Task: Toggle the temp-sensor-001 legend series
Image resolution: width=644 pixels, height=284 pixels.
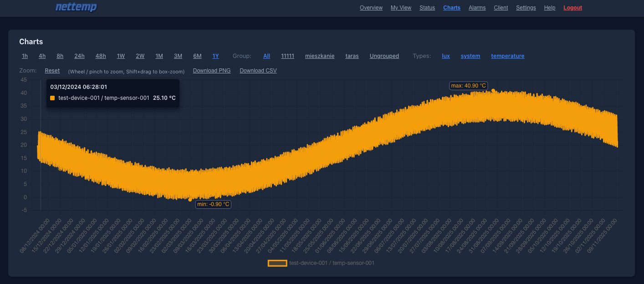Action: point(320,263)
